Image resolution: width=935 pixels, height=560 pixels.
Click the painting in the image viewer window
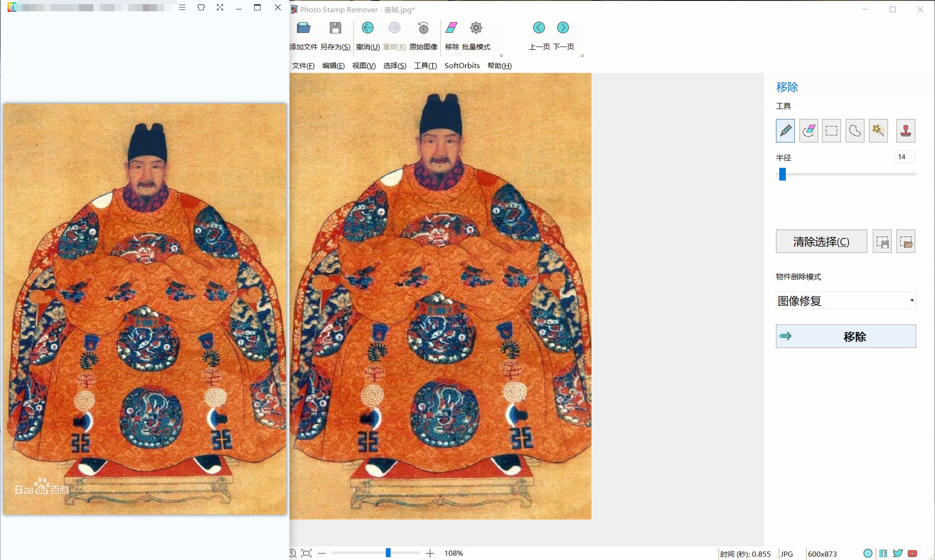pyautogui.click(x=145, y=309)
